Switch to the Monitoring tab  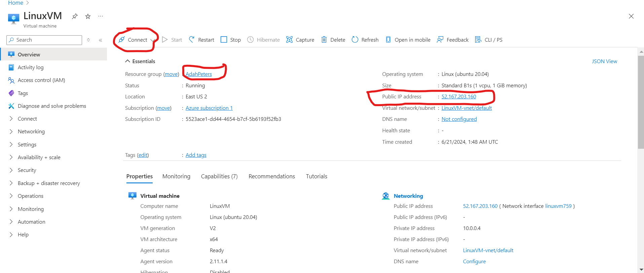[176, 176]
